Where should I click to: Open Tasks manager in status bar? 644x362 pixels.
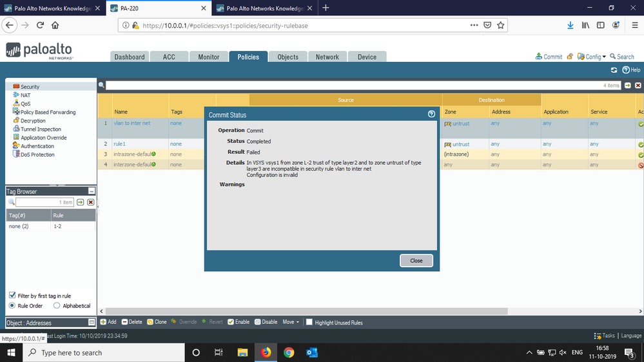604,336
